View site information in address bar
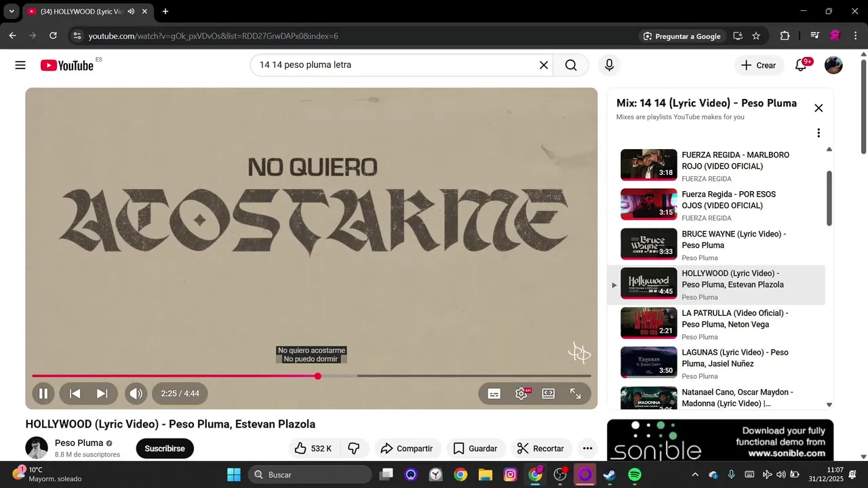Viewport: 868px width, 488px height. (77, 36)
